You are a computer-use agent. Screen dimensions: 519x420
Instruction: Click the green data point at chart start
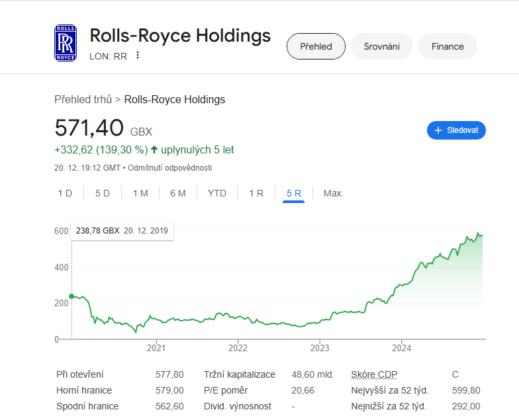coord(71,296)
